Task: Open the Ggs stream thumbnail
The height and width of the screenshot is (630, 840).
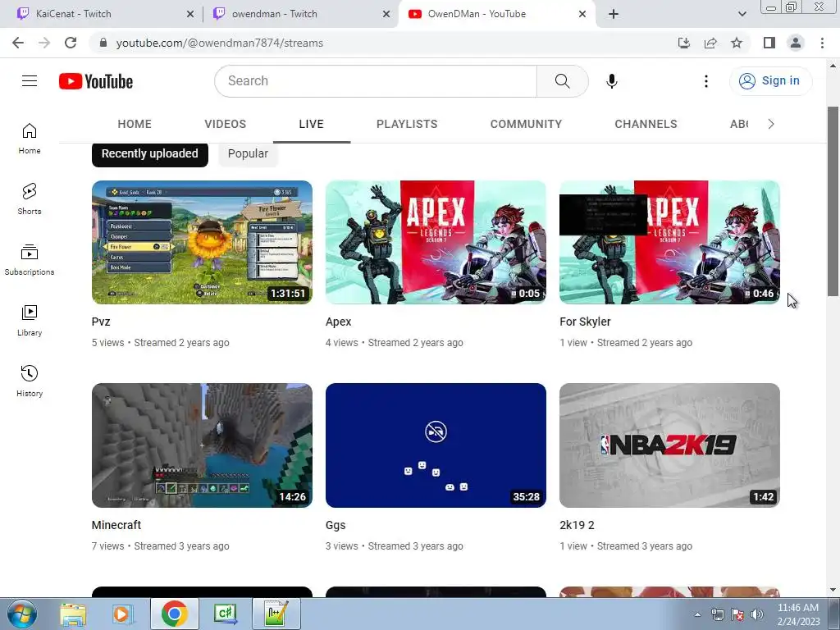Action: (x=436, y=445)
